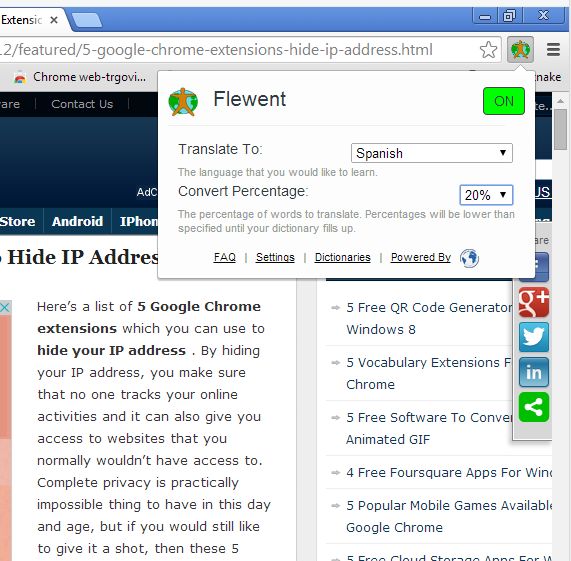Viewport: 571px width, 561px height.
Task: Open 4 Free Foursquare Apps article
Action: [449, 473]
